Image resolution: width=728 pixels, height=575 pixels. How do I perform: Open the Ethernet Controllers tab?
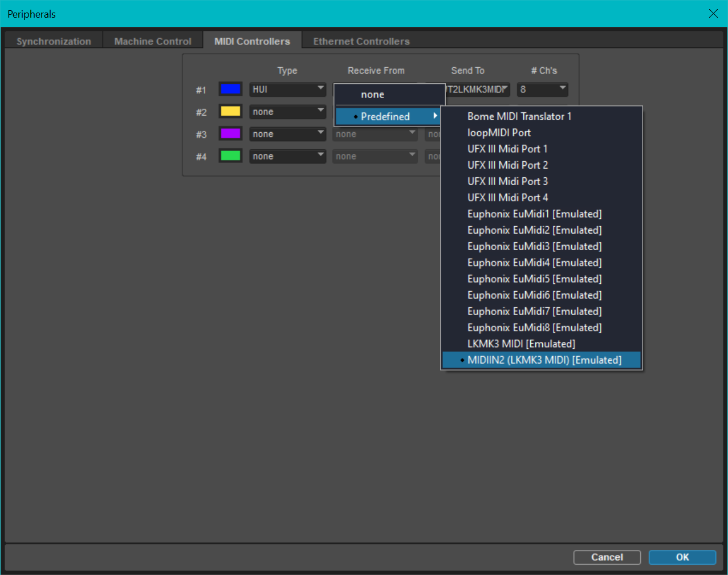361,41
